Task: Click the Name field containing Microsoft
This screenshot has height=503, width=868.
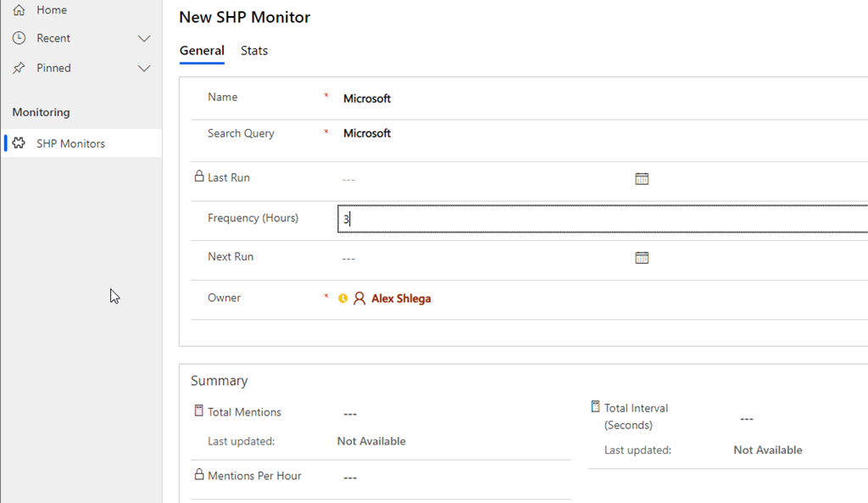Action: point(603,98)
